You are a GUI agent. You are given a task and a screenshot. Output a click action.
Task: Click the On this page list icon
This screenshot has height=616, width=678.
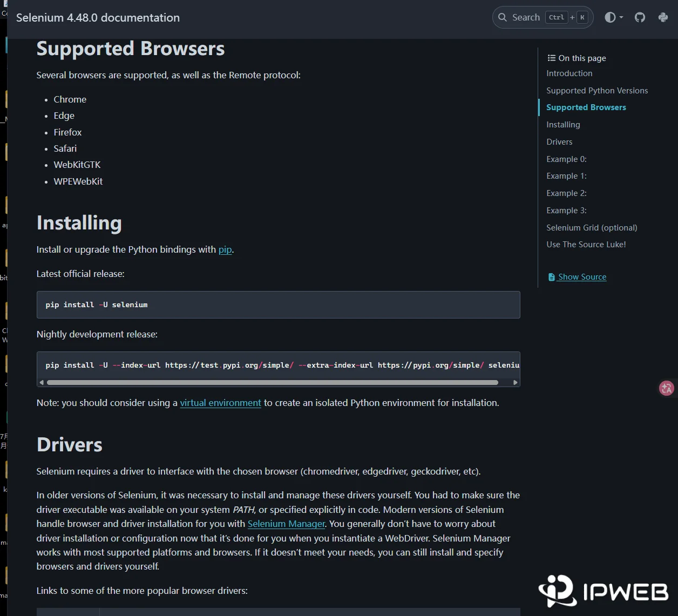tap(551, 58)
